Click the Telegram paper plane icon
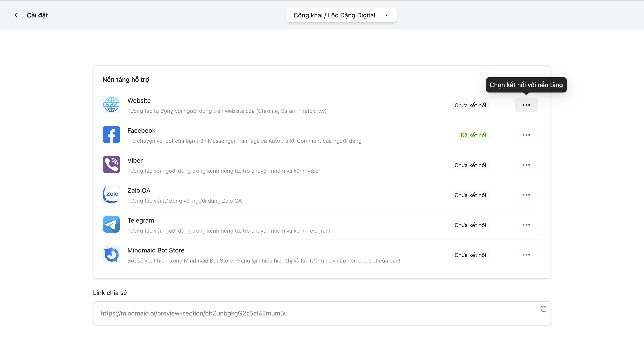644x349 pixels. 111,224
